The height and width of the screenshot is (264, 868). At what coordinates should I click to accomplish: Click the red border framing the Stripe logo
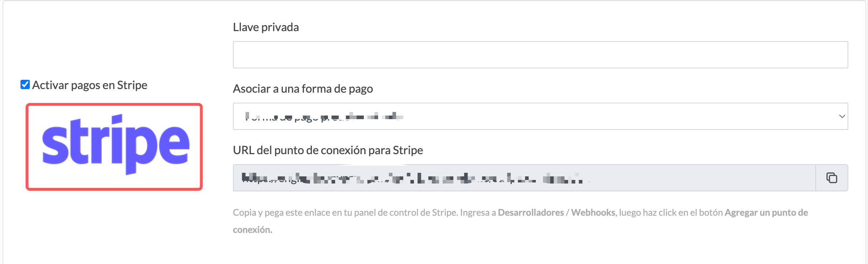pyautogui.click(x=114, y=105)
